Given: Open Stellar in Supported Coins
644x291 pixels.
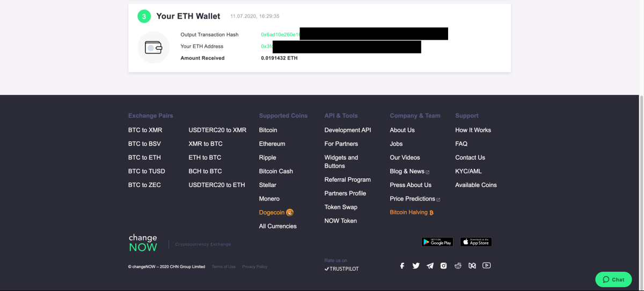Looking at the screenshot, I should point(268,185).
